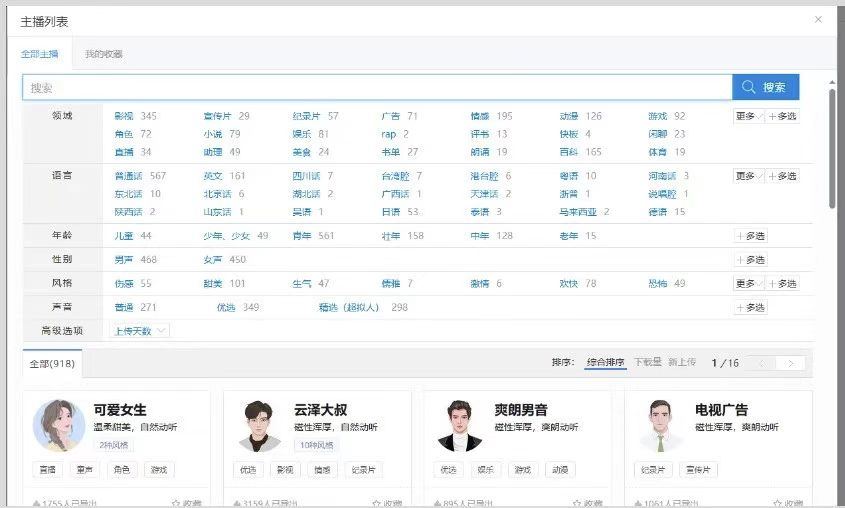The image size is (845, 508).
Task: Click 影视 tag on 云泽大叔 card
Action: tap(285, 470)
